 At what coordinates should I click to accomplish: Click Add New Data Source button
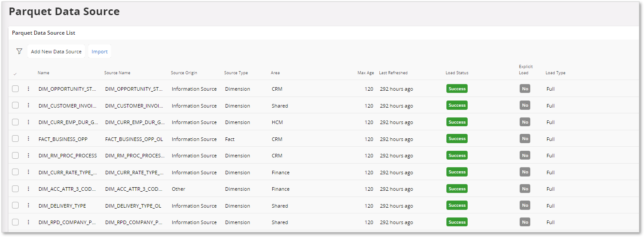(x=56, y=52)
